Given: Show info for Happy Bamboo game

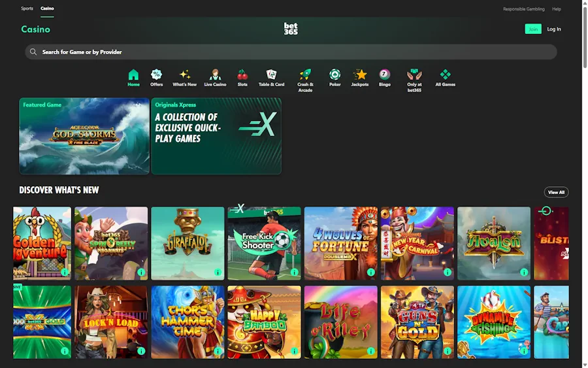Looking at the screenshot, I should pyautogui.click(x=295, y=351).
